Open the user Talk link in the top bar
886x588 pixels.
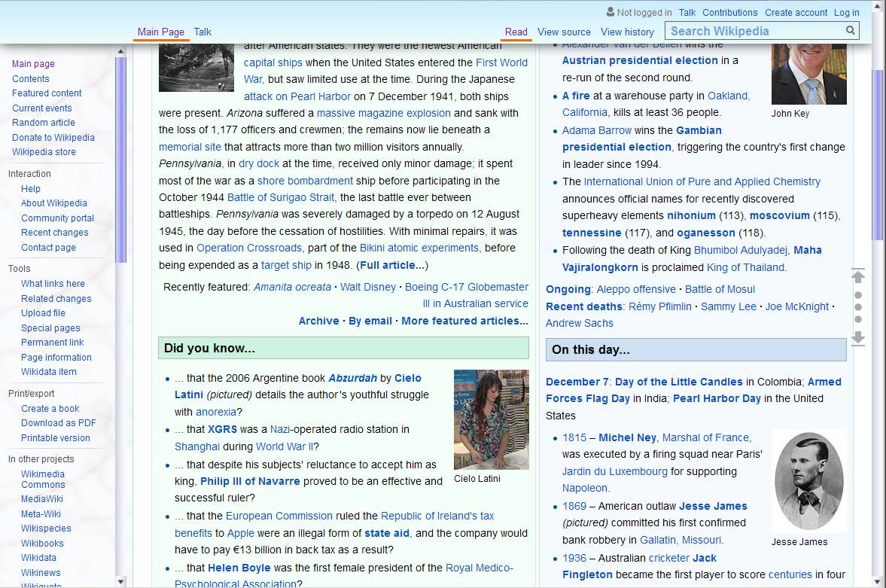tap(687, 13)
